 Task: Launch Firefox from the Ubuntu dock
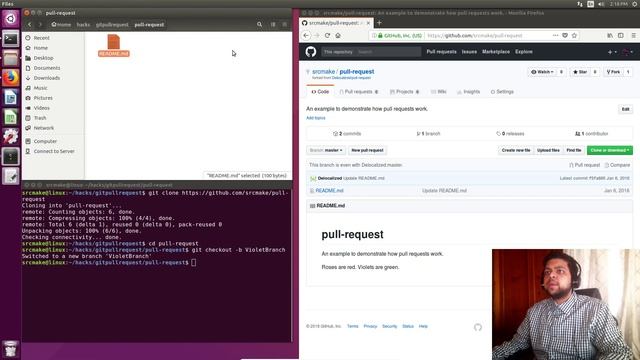[10, 78]
